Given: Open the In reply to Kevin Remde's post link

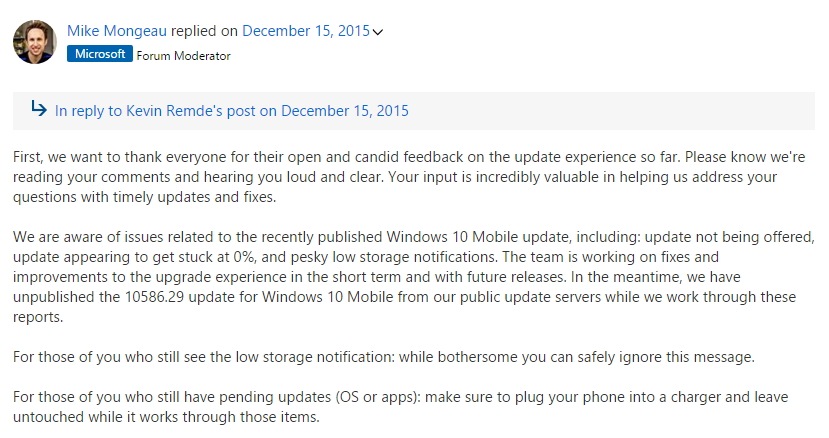Looking at the screenshot, I should (232, 111).
